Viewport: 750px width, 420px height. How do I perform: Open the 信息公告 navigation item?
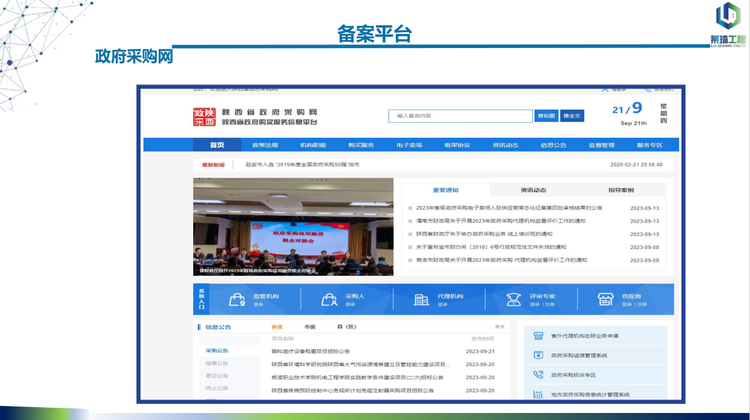[x=553, y=145]
